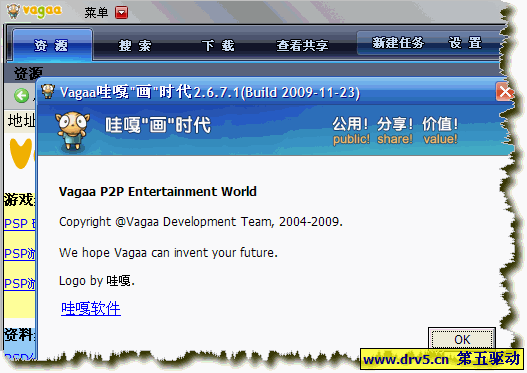Click the 新建任务 button
Image resolution: width=527 pixels, height=373 pixels.
click(x=398, y=43)
